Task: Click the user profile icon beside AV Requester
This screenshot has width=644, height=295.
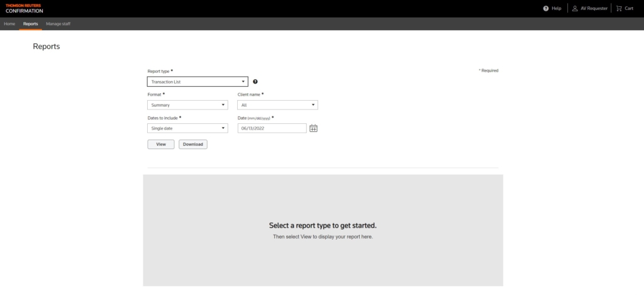Action: point(575,8)
